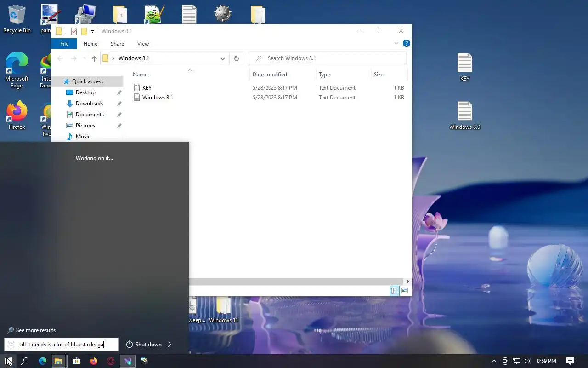
Task: Open the Microsoft Edge desktop shortcut
Action: click(17, 70)
